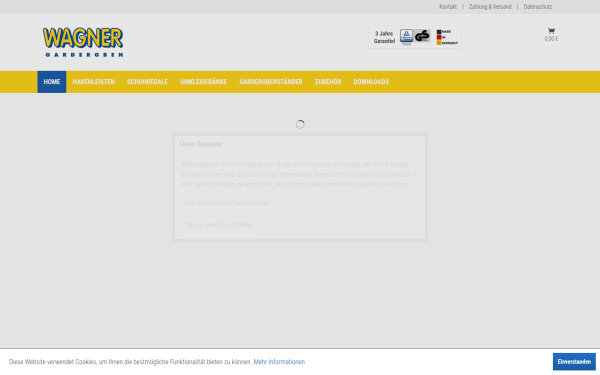Open the Schuhregale category

[147, 82]
